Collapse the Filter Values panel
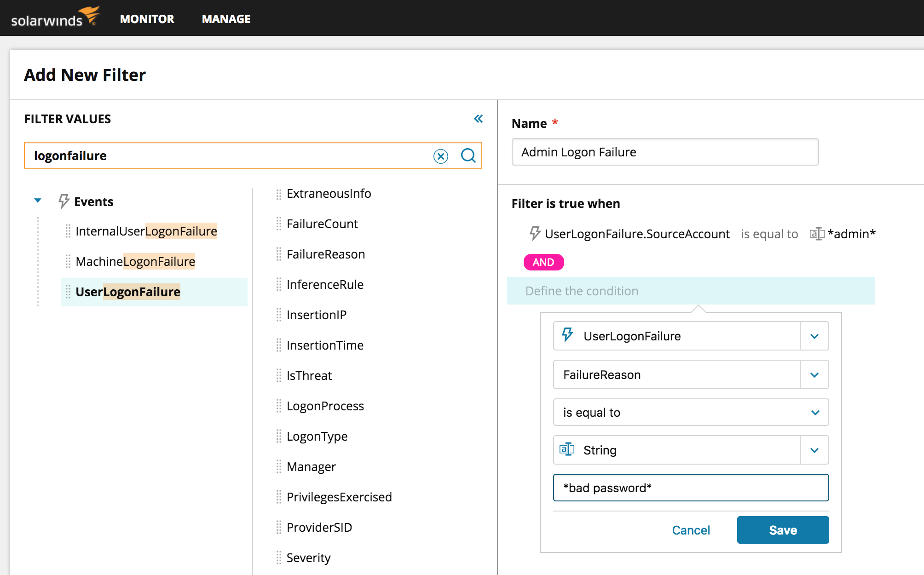 point(478,119)
